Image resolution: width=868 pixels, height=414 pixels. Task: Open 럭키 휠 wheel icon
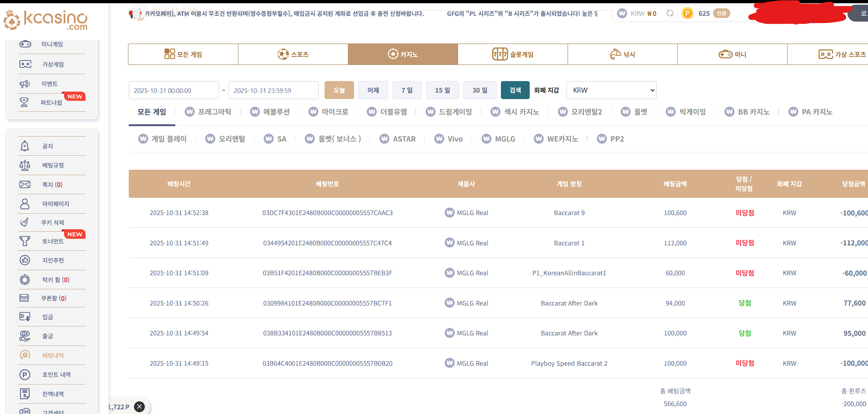(x=25, y=280)
